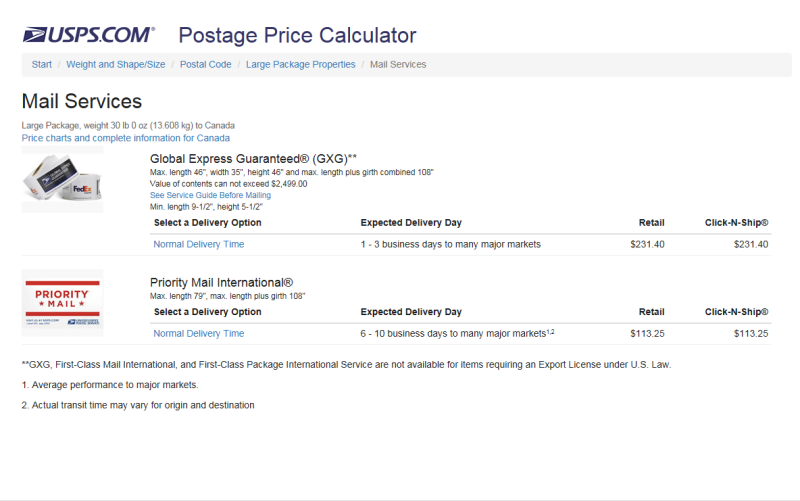Open Price charts and complete information for Canada
The image size is (800, 501).
126,138
